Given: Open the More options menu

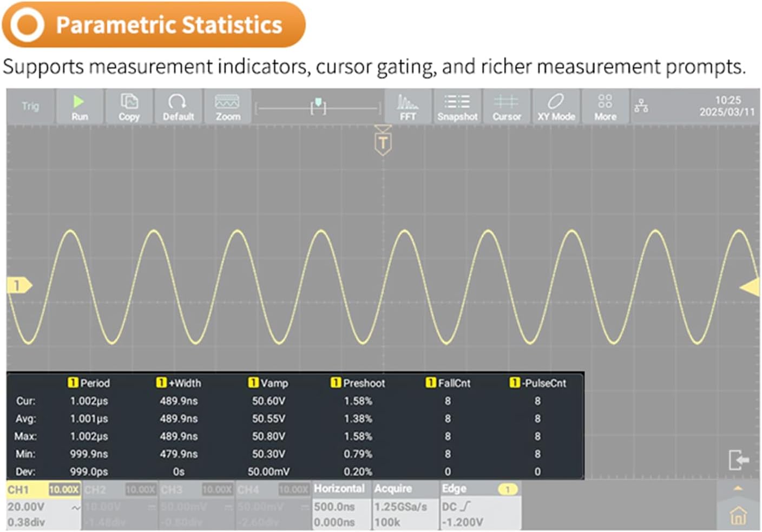Looking at the screenshot, I should pyautogui.click(x=605, y=107).
